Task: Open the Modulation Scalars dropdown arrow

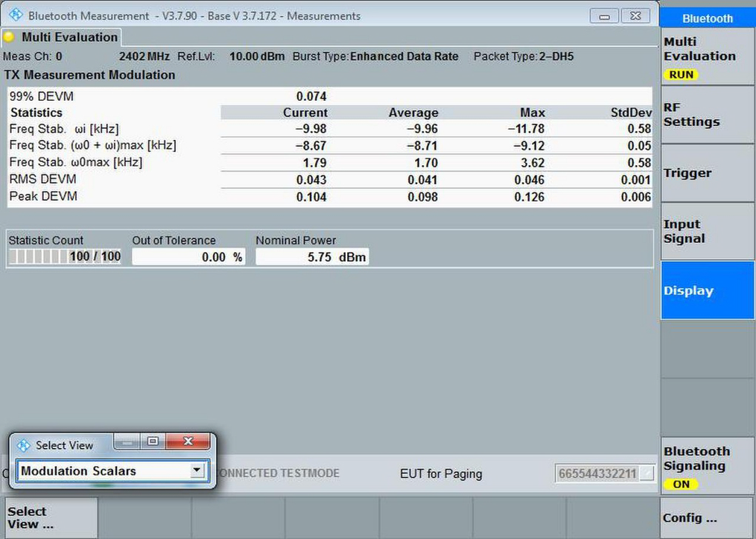Action: tap(197, 470)
